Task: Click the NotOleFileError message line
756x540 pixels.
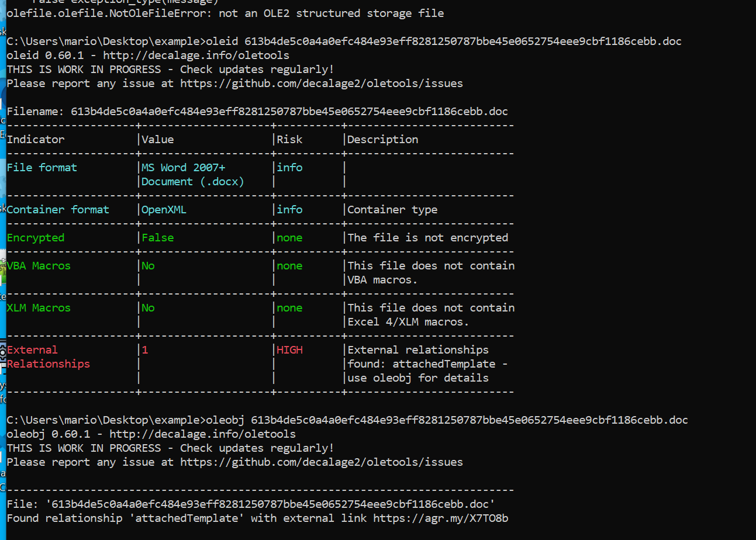Action: click(225, 13)
